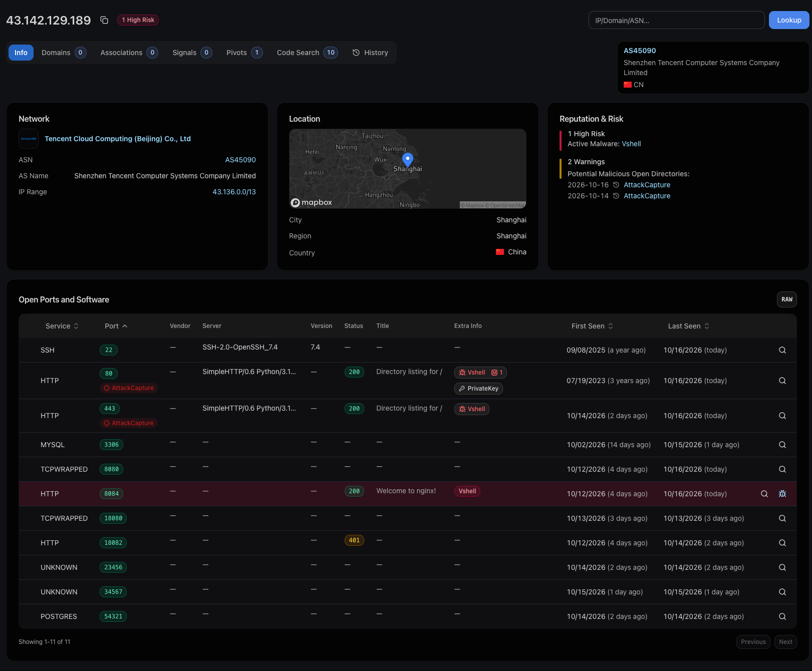Click the AttackCapture tag under port 443
This screenshot has height=671, width=812.
point(128,423)
